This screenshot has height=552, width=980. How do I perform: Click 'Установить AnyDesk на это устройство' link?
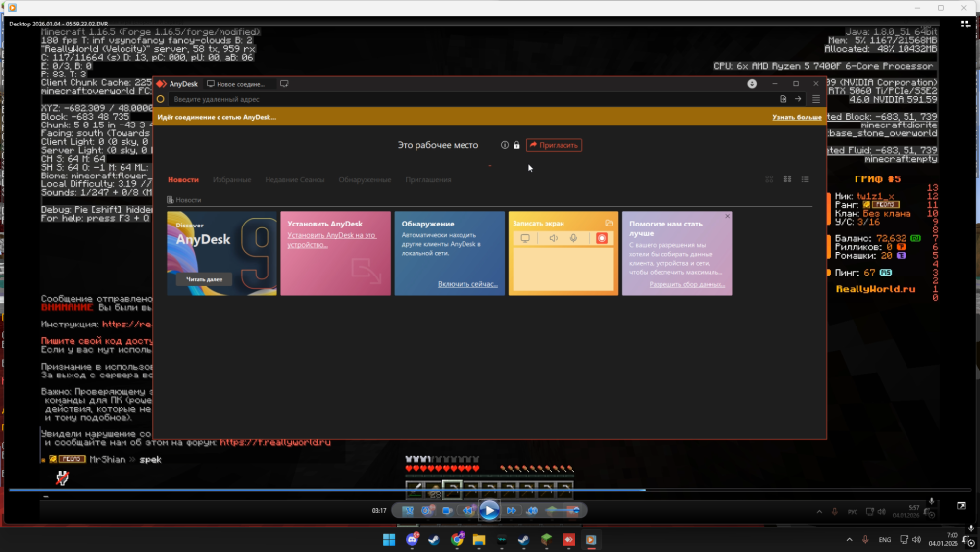tap(331, 240)
